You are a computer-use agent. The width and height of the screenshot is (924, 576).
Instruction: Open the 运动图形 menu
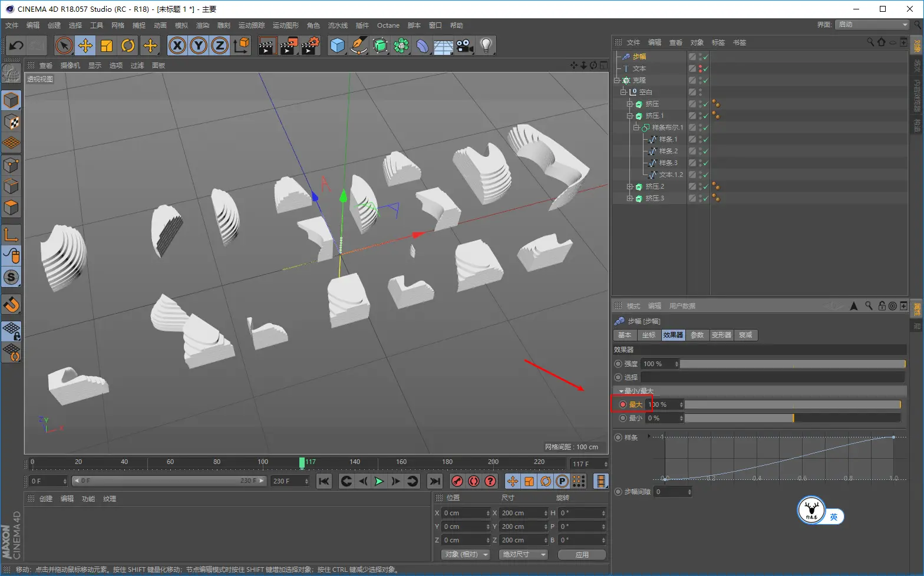[x=285, y=25]
